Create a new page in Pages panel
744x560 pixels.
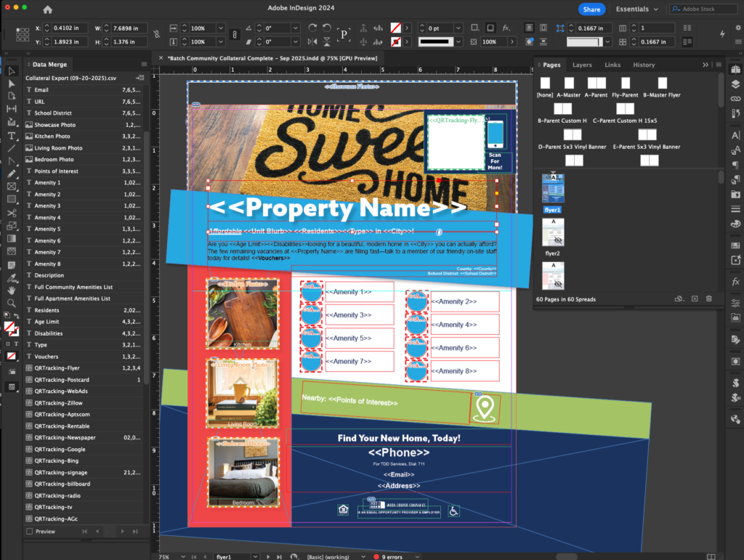coord(695,299)
